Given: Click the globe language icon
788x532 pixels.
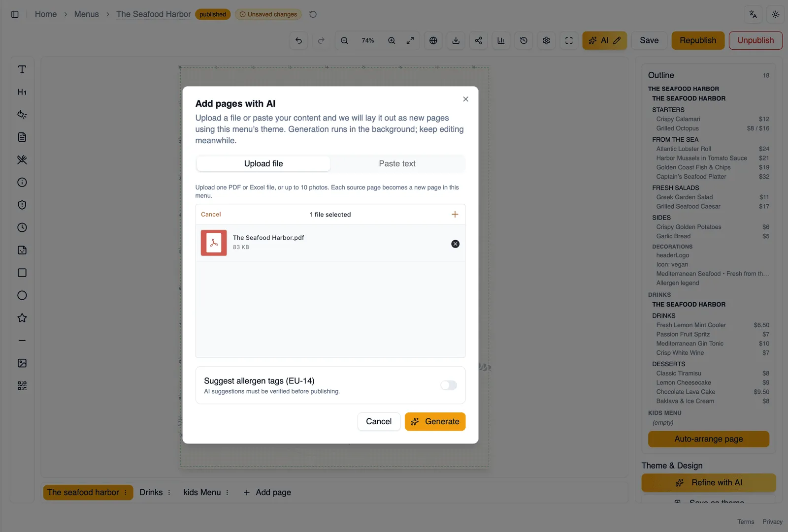Looking at the screenshot, I should pos(433,40).
